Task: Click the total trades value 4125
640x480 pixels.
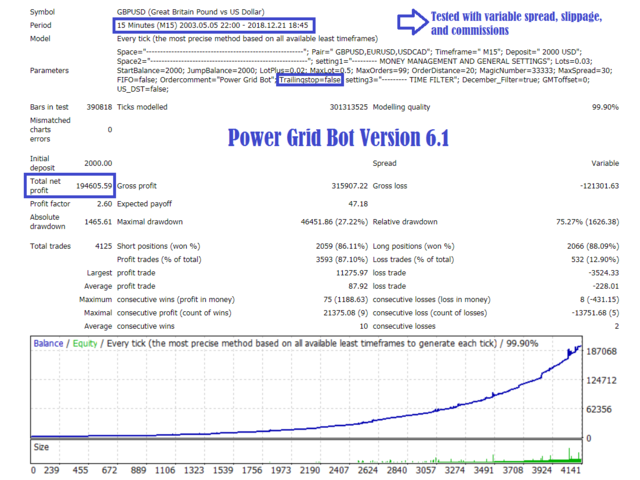Action: tap(104, 246)
